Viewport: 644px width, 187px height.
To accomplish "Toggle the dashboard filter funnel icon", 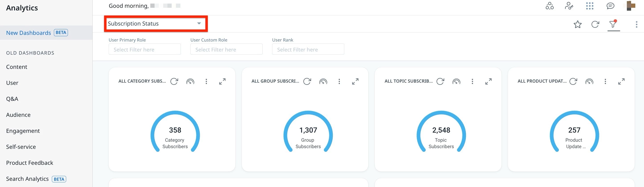I will pos(613,24).
